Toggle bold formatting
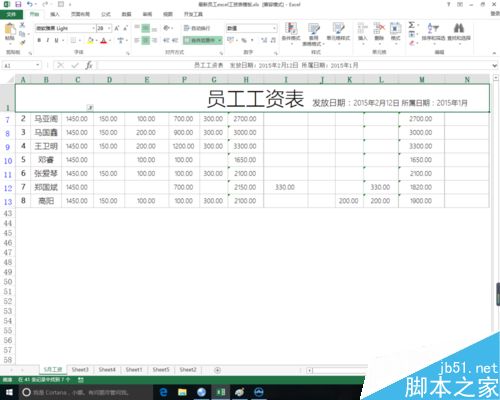Screen dimensions: 500x400 pos(39,40)
